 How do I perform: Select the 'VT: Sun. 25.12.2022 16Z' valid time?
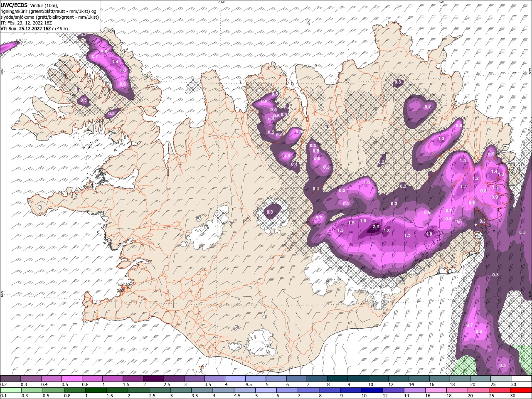click(x=26, y=29)
